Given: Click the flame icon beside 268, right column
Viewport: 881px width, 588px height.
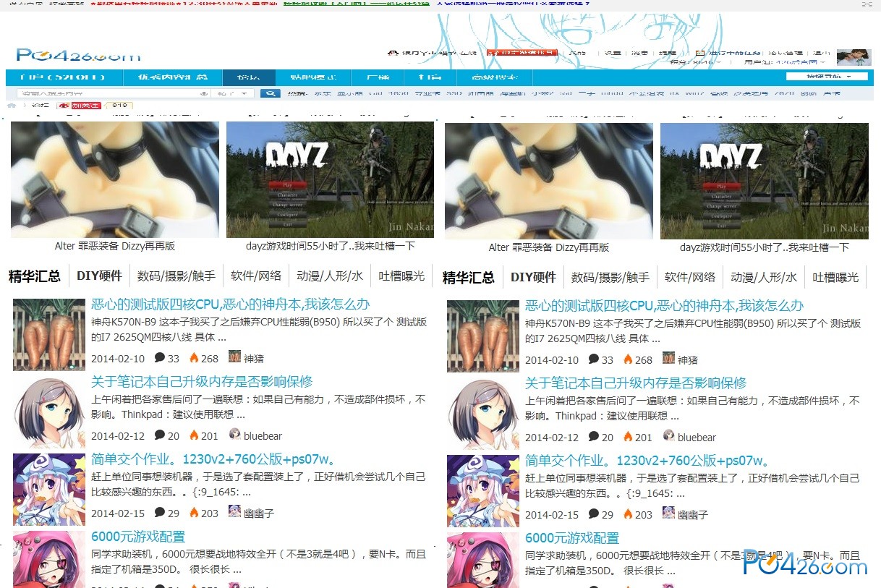Looking at the screenshot, I should pyautogui.click(x=628, y=359).
